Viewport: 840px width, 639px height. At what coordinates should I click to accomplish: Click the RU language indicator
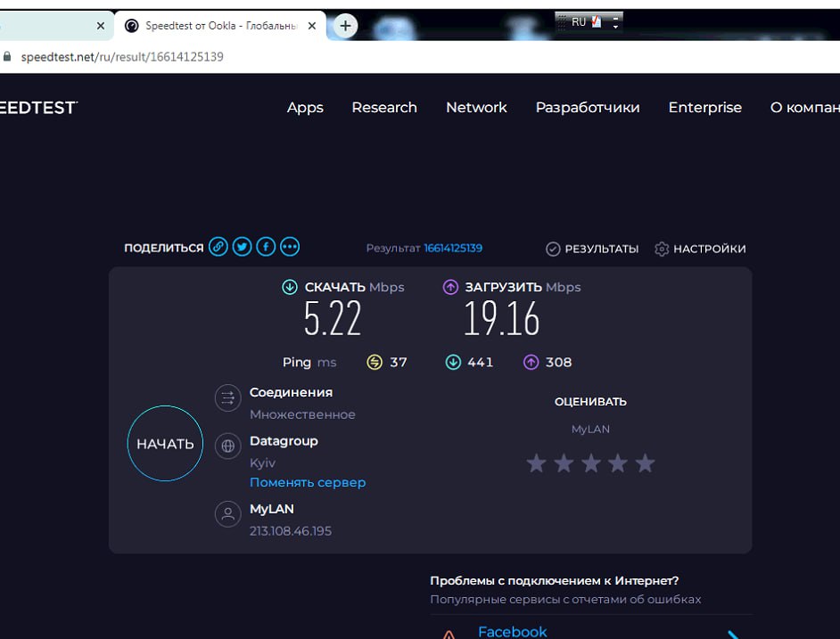pyautogui.click(x=579, y=22)
